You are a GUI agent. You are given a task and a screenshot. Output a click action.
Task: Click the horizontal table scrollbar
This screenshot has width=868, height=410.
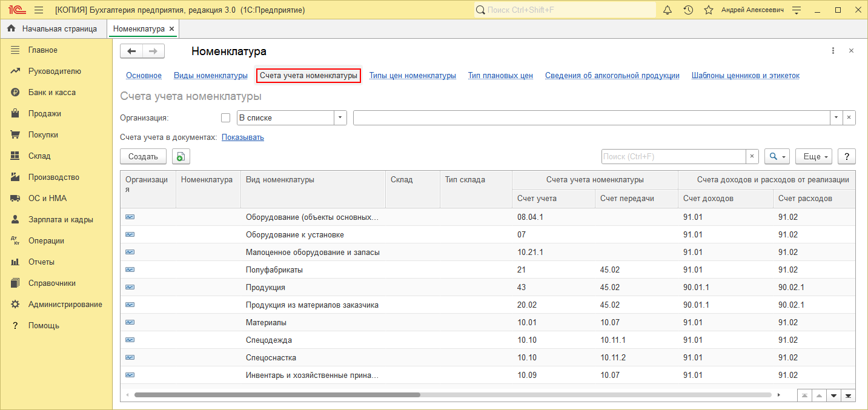coord(277,395)
